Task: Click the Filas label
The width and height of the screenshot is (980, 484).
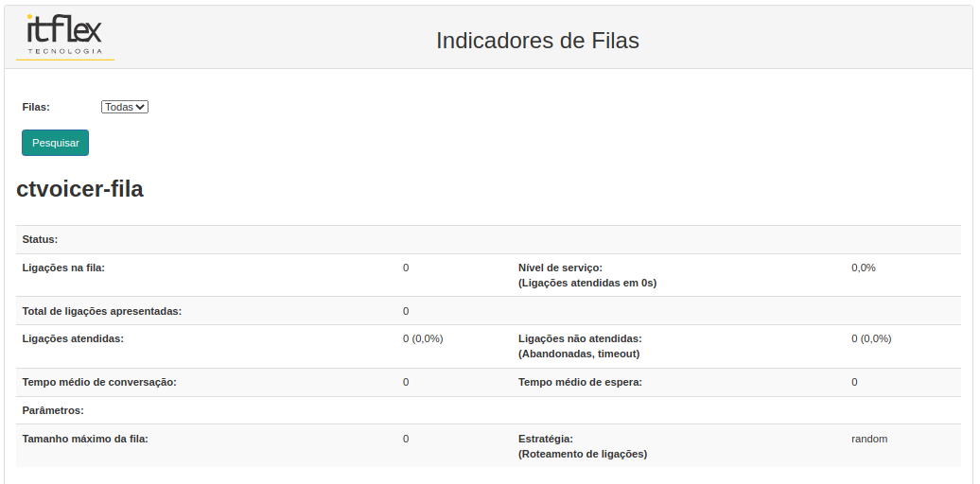Action: 36,107
